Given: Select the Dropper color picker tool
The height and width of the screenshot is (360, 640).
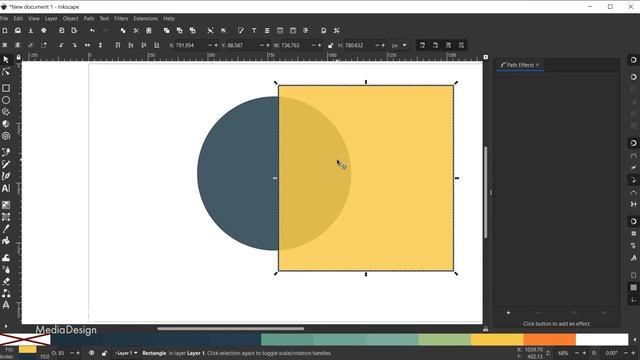Looking at the screenshot, I should 6,229.
